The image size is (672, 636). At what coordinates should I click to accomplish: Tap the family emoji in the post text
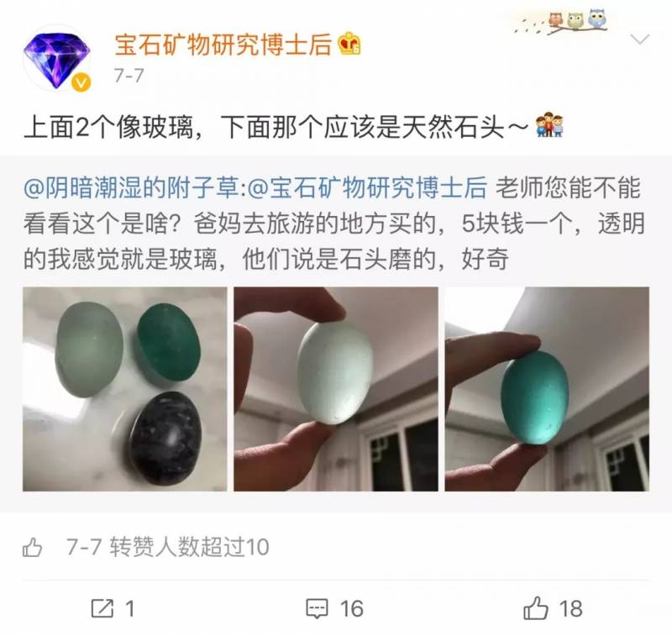coord(549,125)
